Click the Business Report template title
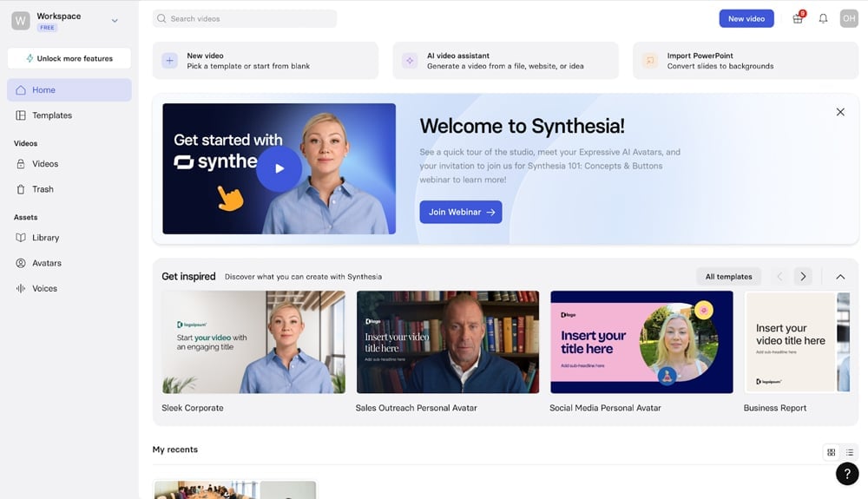Viewport: 868px width, 499px height. click(775, 408)
